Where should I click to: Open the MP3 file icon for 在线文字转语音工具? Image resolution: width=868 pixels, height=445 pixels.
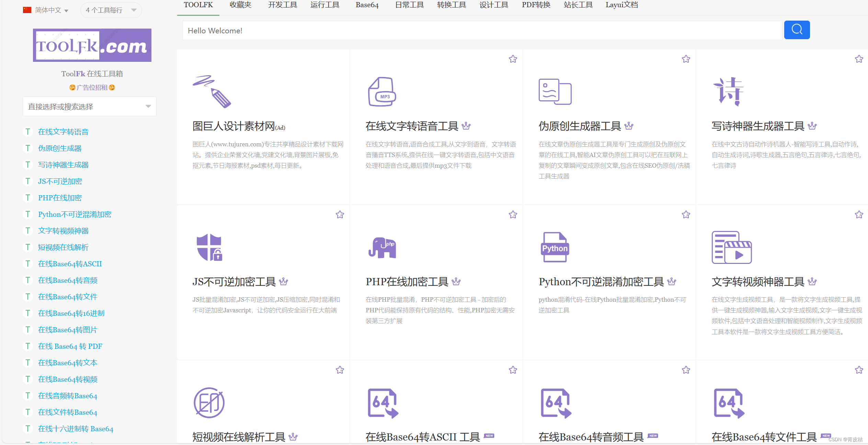point(382,91)
